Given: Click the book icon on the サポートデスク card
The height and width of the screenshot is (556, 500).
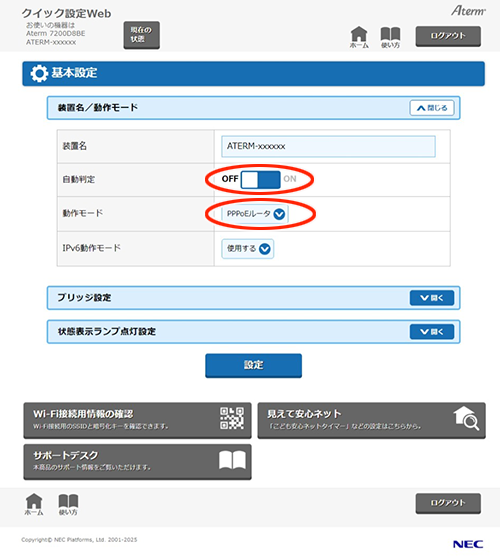Looking at the screenshot, I should [x=232, y=460].
